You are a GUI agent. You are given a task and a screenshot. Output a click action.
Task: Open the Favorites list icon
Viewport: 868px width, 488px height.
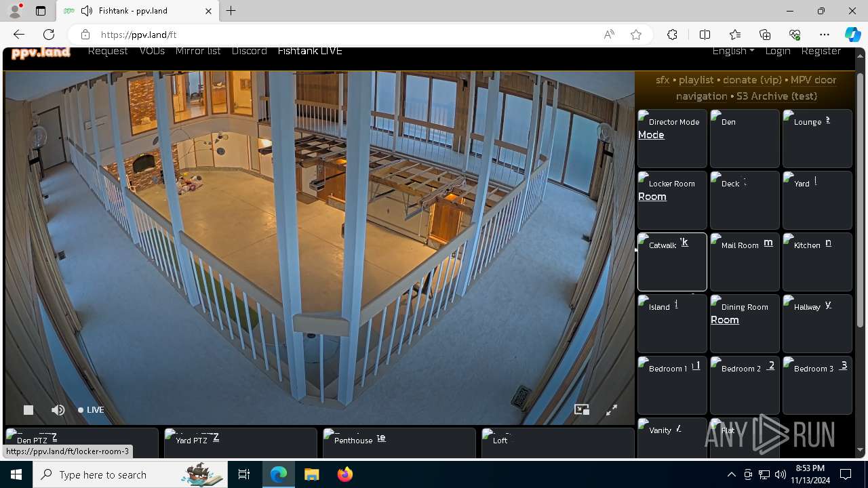tap(735, 35)
